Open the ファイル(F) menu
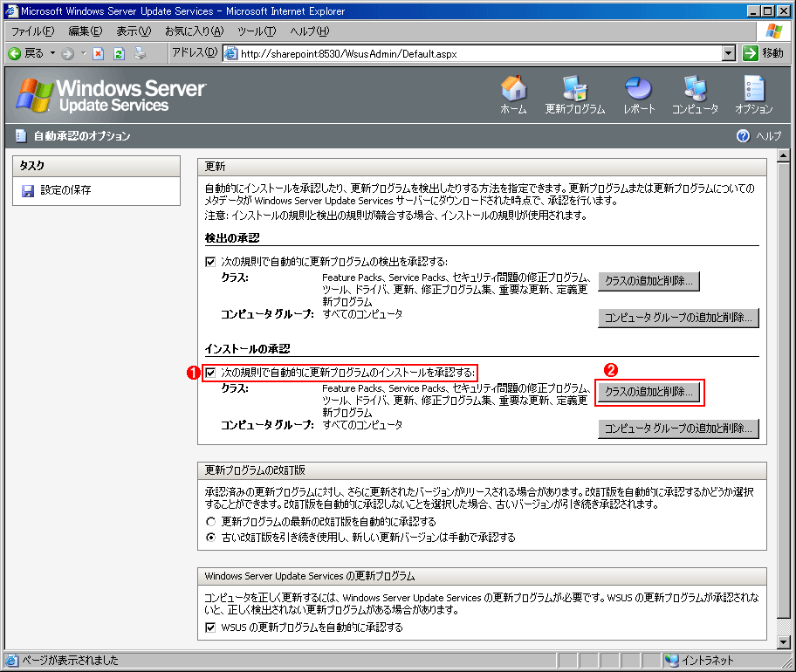This screenshot has width=796, height=672. (x=33, y=31)
